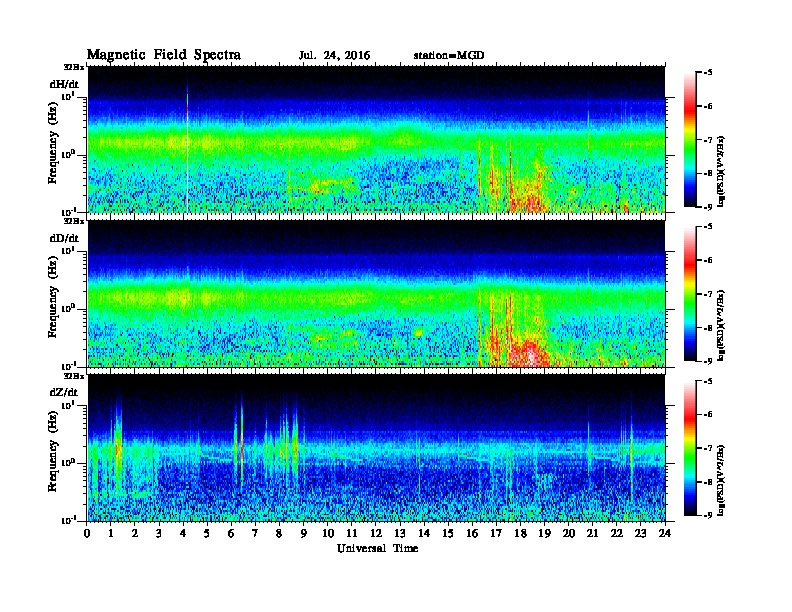Click the vertical spike near 4 UT in dH/dt
This screenshot has width=792, height=612.
pyautogui.click(x=187, y=149)
